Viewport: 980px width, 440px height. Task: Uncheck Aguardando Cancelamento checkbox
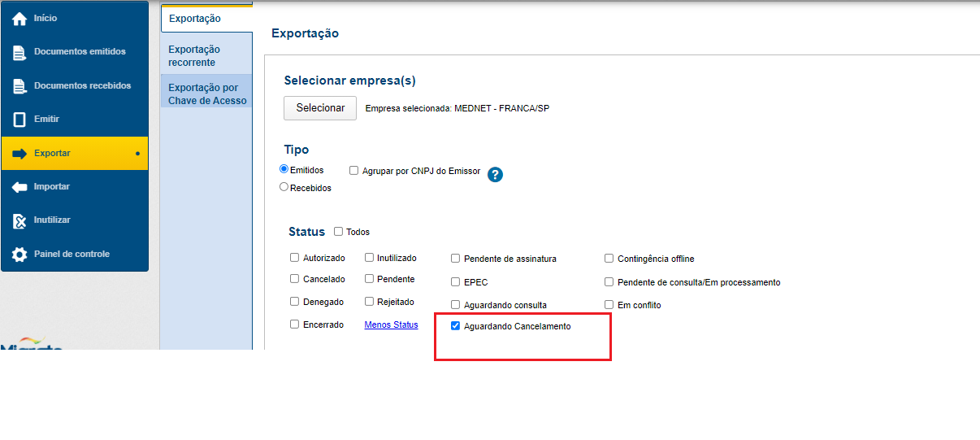(x=456, y=326)
